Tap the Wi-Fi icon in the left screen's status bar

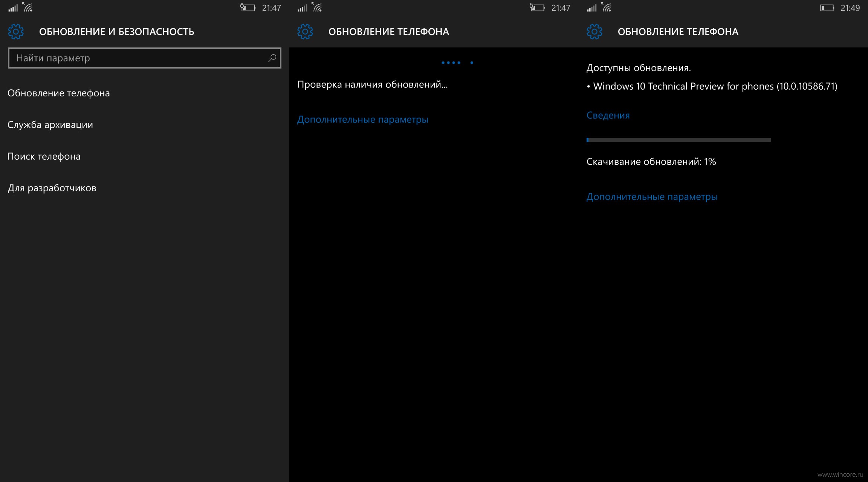28,7
